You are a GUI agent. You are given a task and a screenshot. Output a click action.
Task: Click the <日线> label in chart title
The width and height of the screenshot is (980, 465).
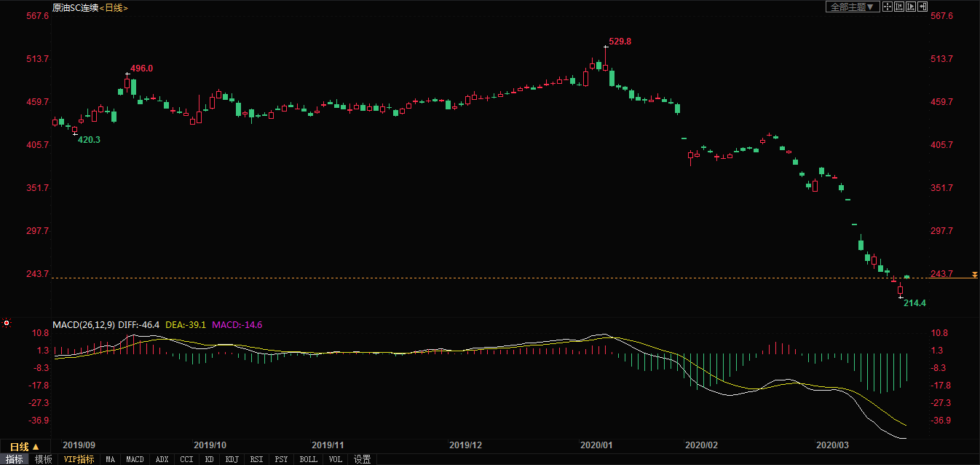tap(113, 7)
